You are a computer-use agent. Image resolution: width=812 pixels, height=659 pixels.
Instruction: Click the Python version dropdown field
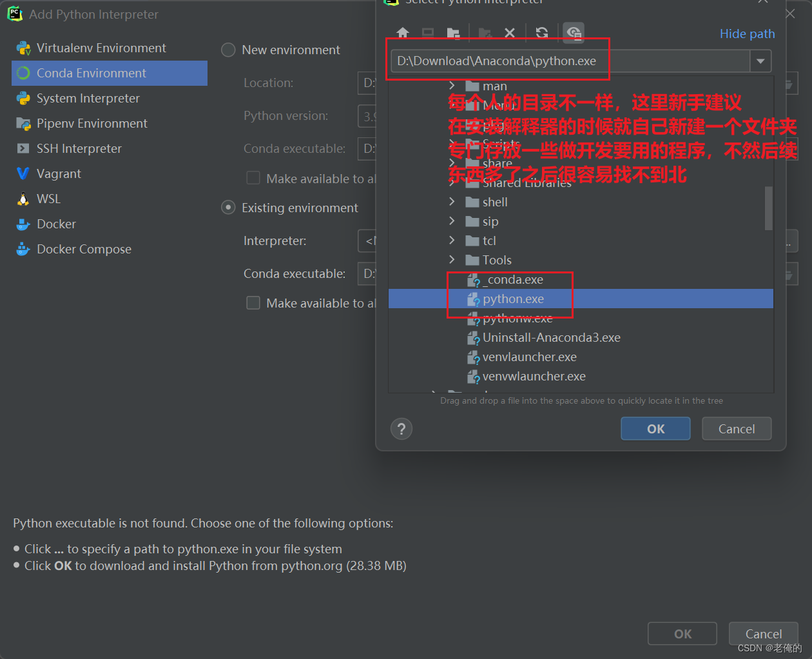[x=367, y=116]
